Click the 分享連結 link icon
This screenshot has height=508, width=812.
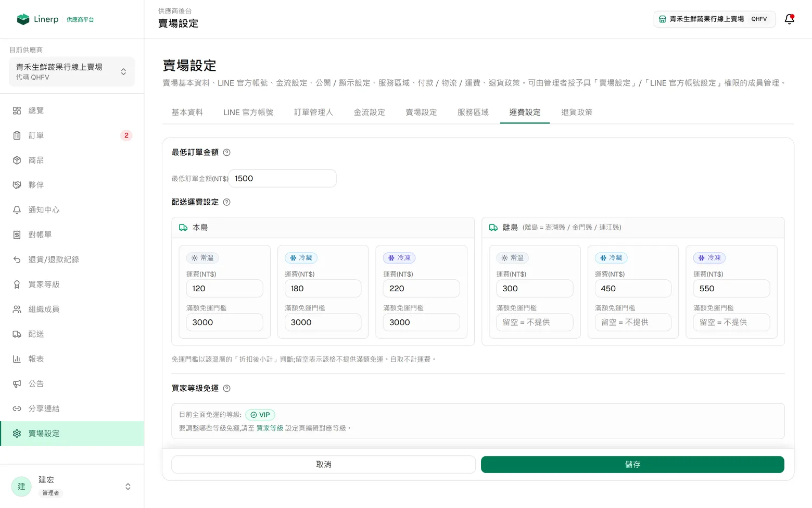(x=17, y=408)
